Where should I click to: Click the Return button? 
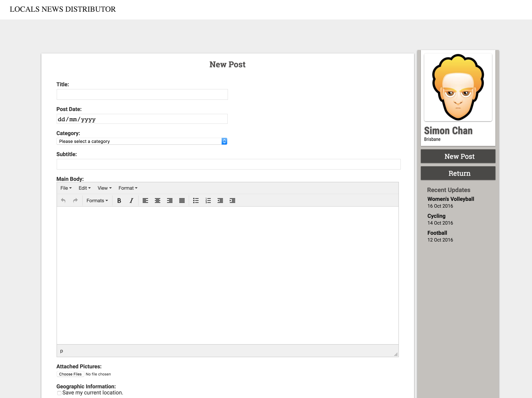[x=458, y=173]
